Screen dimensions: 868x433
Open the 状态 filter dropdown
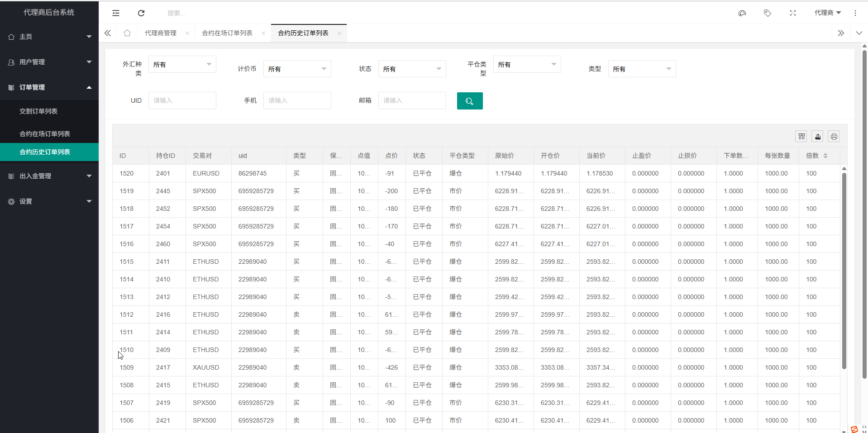(x=412, y=69)
